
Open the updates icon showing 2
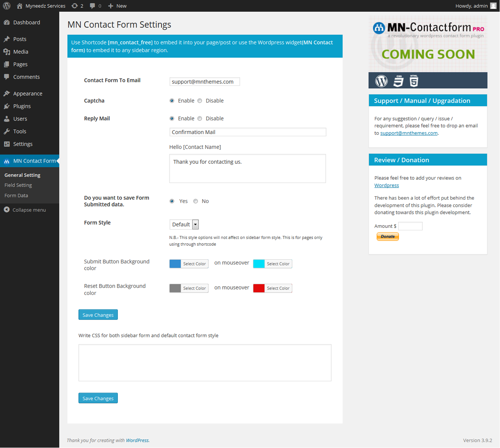pyautogui.click(x=75, y=6)
